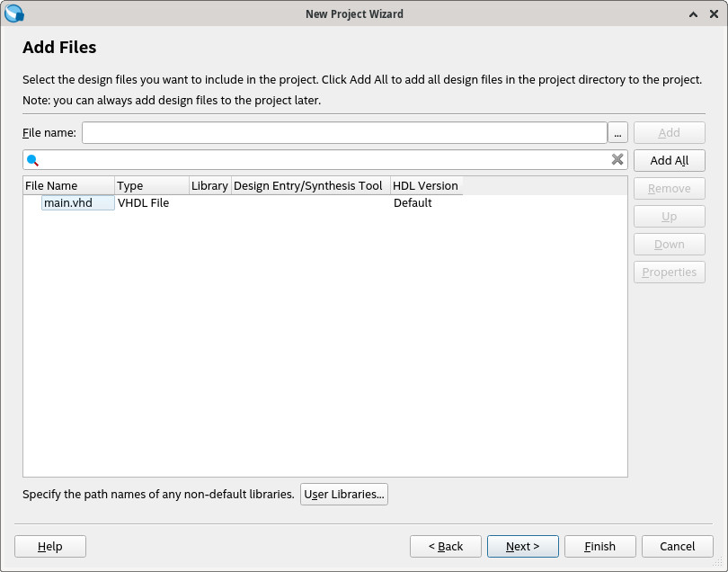
Task: Click the disabled Add button
Action: pyautogui.click(x=669, y=133)
